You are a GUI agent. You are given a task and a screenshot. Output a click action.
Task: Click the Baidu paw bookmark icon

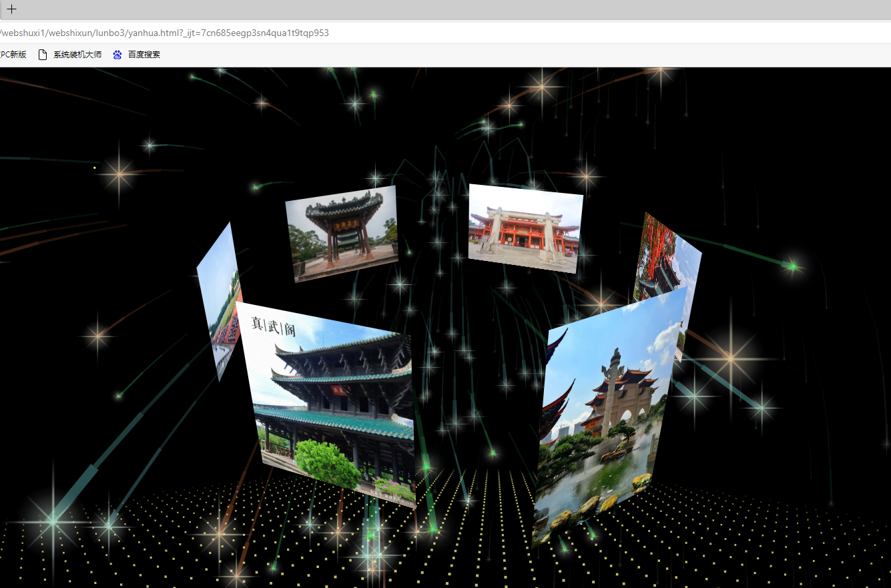[x=117, y=55]
